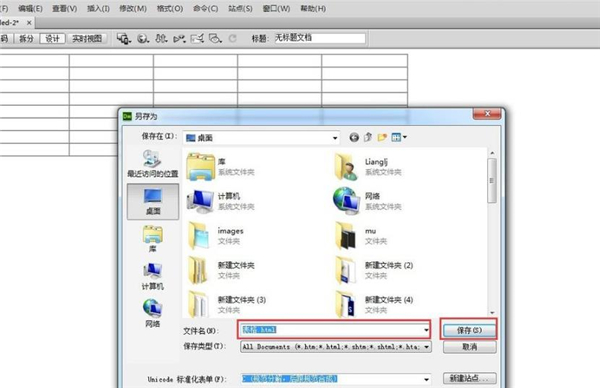Open the 窗口(W) menu
The image size is (600, 388).
pyautogui.click(x=276, y=8)
